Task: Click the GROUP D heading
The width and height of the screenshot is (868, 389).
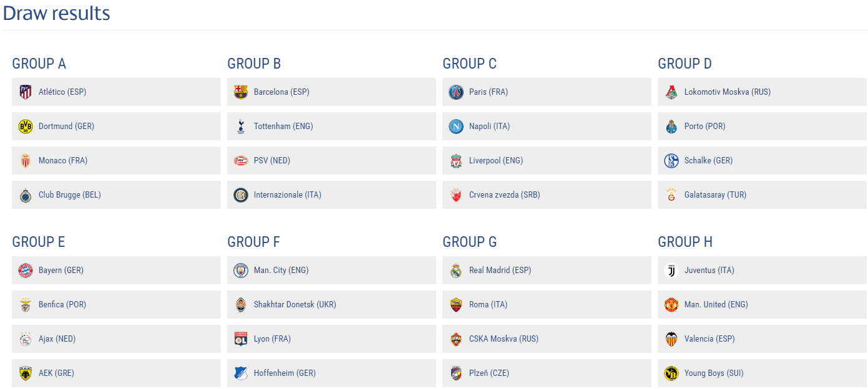Action: click(x=685, y=64)
